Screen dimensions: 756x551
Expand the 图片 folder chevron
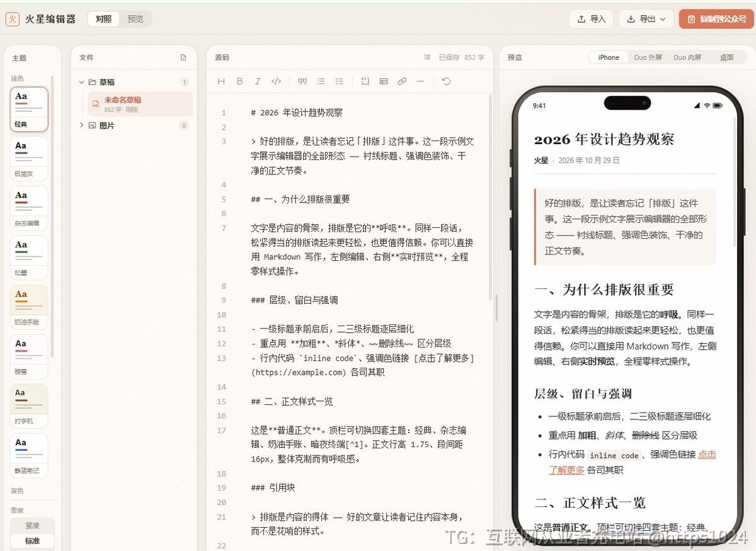[81, 125]
